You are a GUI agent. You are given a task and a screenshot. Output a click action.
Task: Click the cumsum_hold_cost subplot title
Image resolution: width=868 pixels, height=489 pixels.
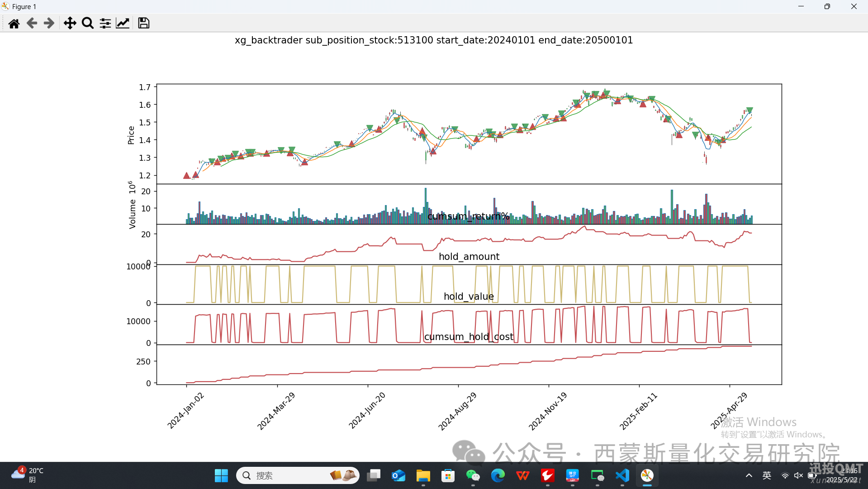(469, 337)
